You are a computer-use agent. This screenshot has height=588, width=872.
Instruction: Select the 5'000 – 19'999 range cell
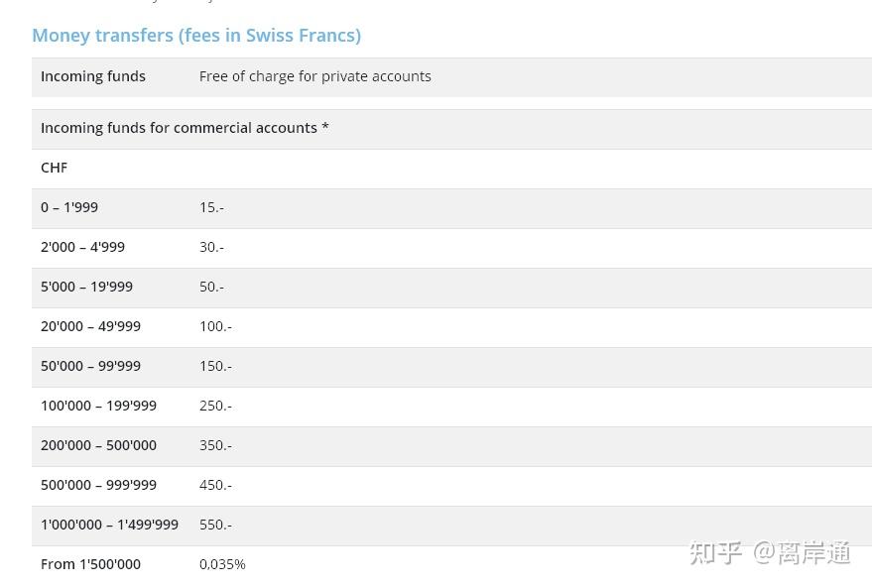click(86, 287)
